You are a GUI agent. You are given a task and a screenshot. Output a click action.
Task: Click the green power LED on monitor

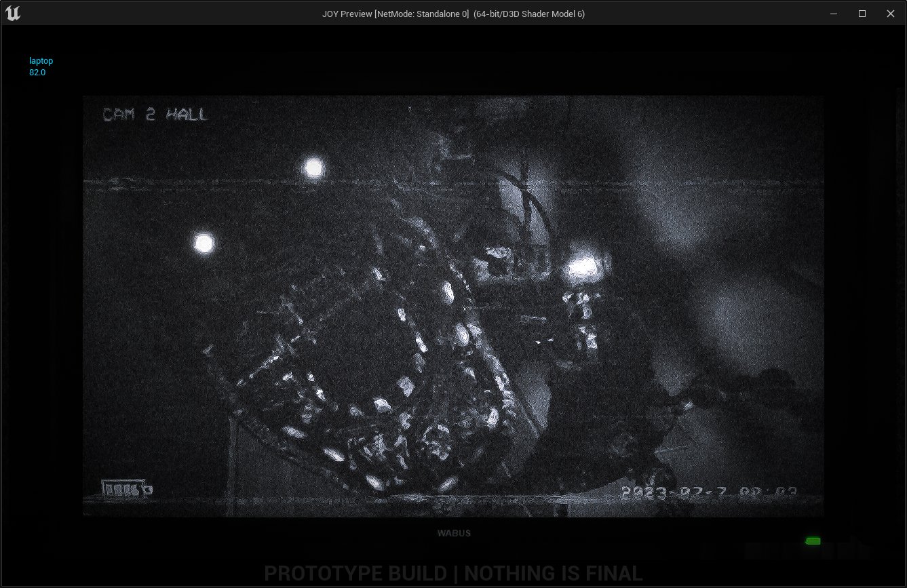coord(812,541)
